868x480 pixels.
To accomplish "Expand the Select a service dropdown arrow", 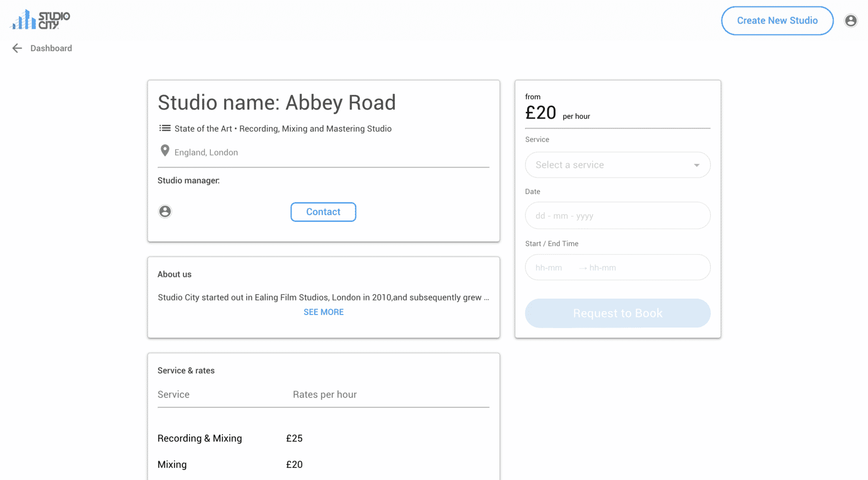I will [x=696, y=165].
